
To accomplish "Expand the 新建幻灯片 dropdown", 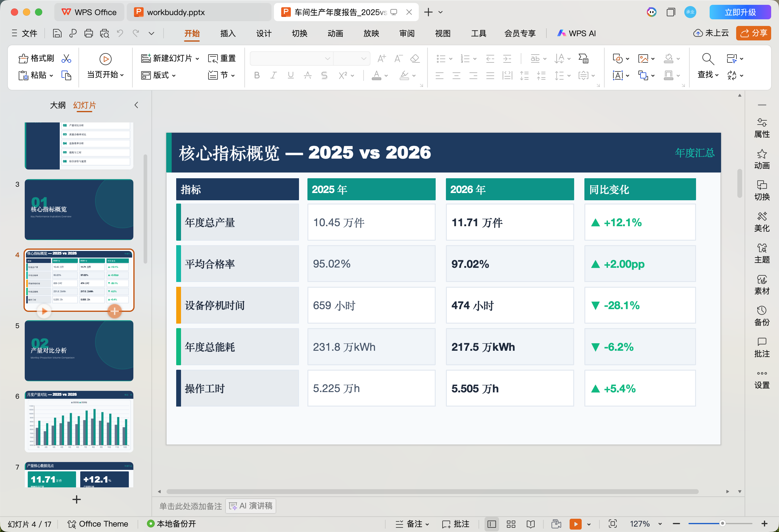I will coord(197,58).
